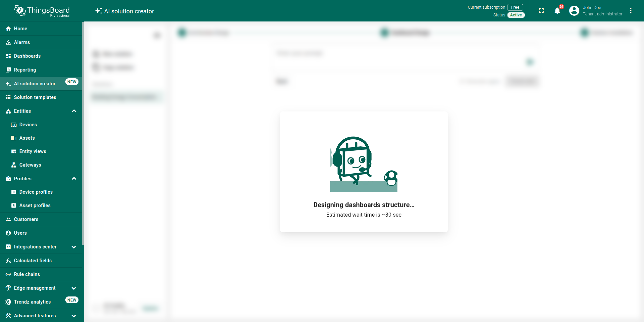Click the John Doe avatar icon
644x322 pixels.
coord(574,11)
